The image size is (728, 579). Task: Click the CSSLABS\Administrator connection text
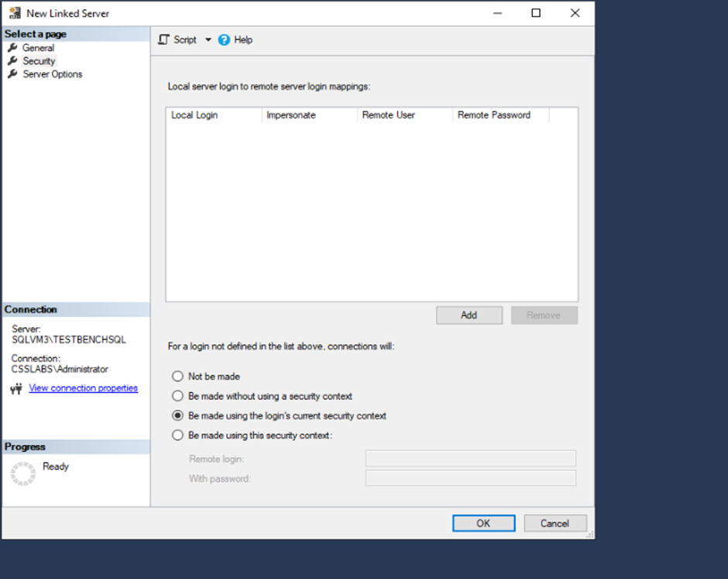coord(60,369)
